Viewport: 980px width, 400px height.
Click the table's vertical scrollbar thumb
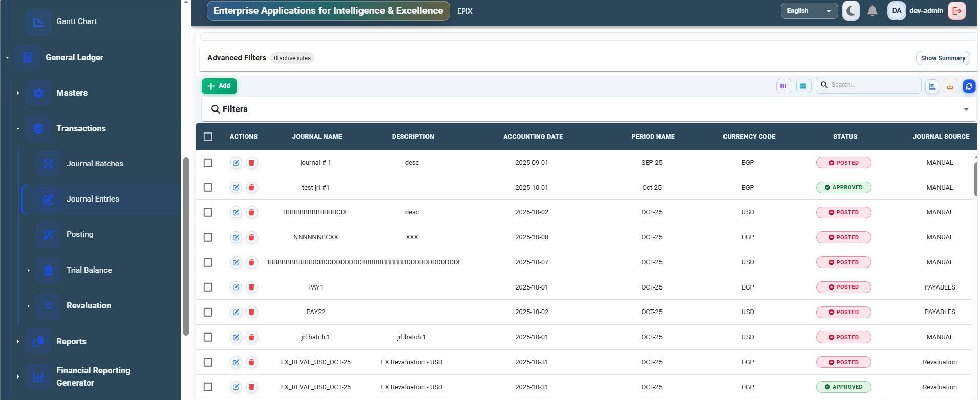point(976,179)
